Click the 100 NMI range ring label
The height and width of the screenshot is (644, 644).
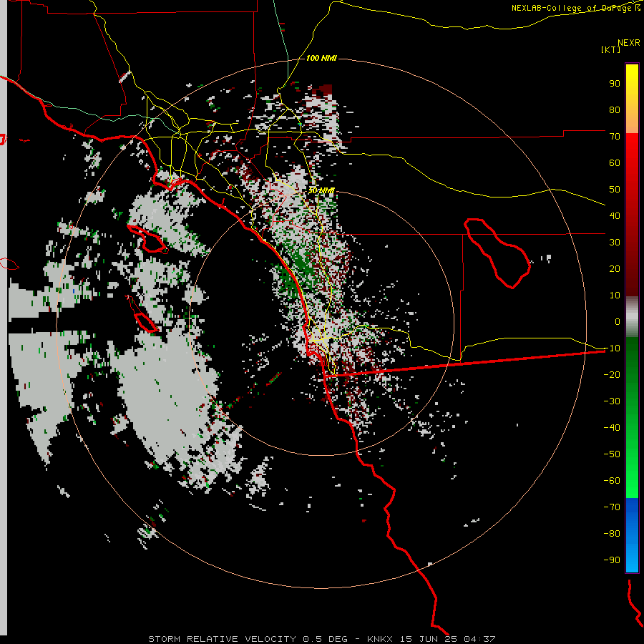321,58
